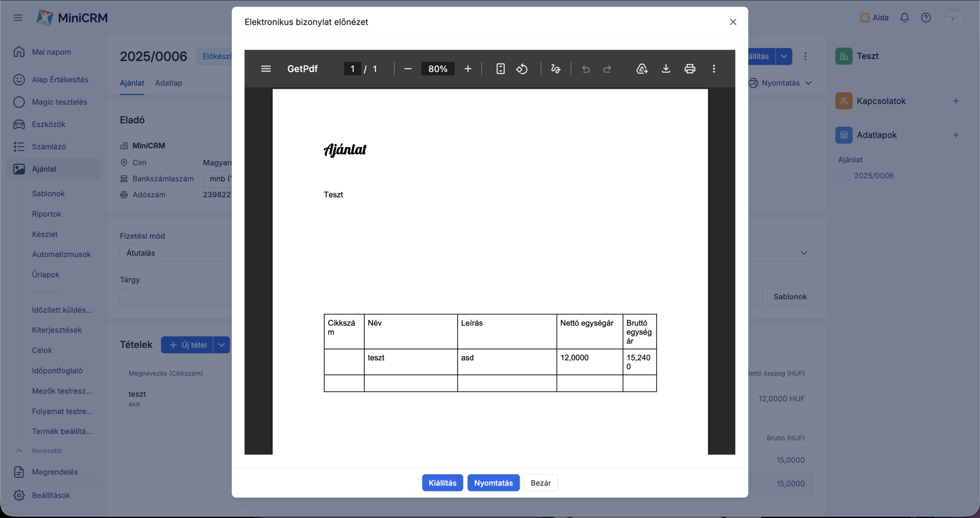Open the PDF viewer sidebar menu icon

266,69
